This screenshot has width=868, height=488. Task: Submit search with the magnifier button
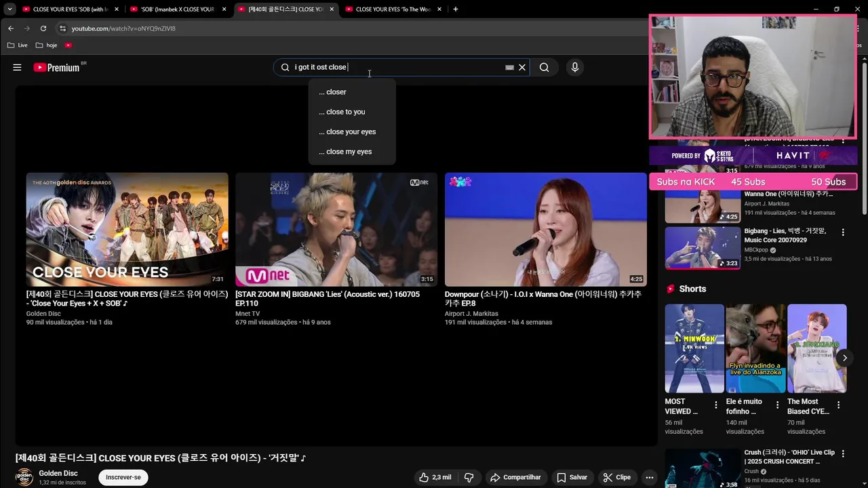point(544,67)
